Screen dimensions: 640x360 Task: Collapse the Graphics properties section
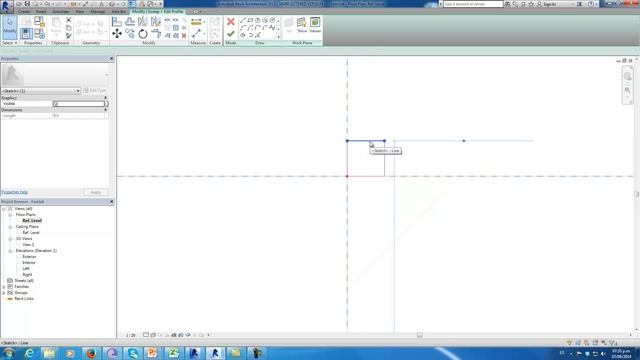(105, 98)
